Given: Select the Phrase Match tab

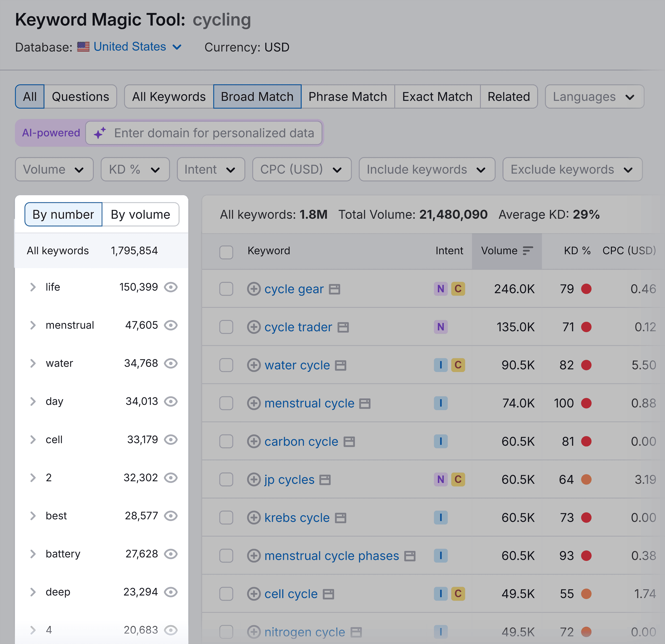Looking at the screenshot, I should click(348, 96).
